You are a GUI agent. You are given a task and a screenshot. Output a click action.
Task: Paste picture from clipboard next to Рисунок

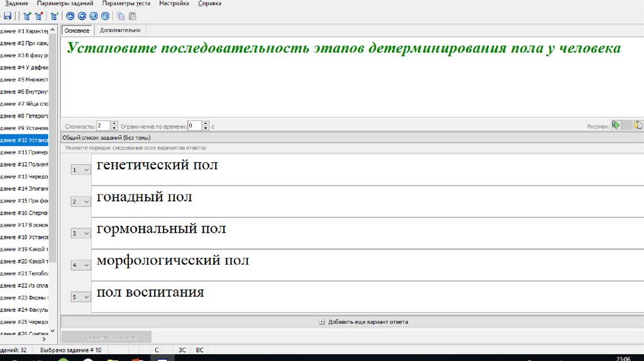pyautogui.click(x=638, y=125)
